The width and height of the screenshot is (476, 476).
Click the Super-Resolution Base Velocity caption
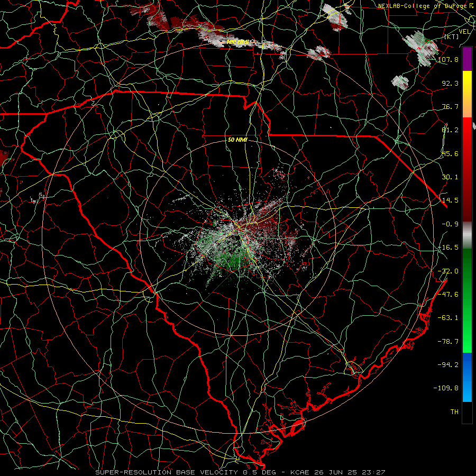pos(241,472)
